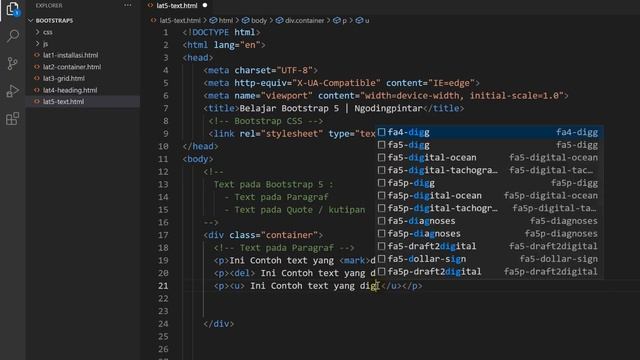
Task: Open lat4-heading.html file
Action: click(x=70, y=90)
